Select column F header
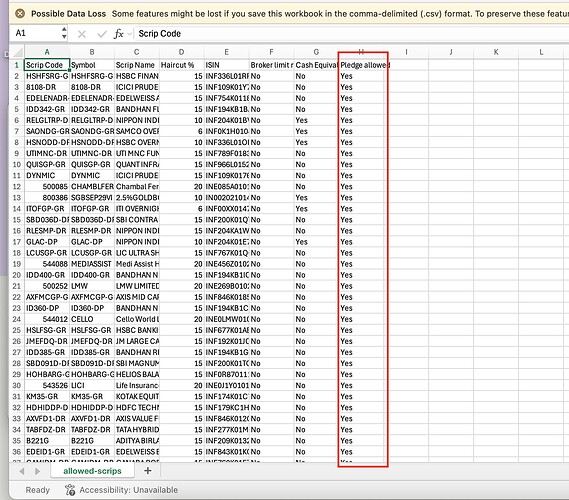The height and width of the screenshot is (500, 569). click(x=271, y=52)
